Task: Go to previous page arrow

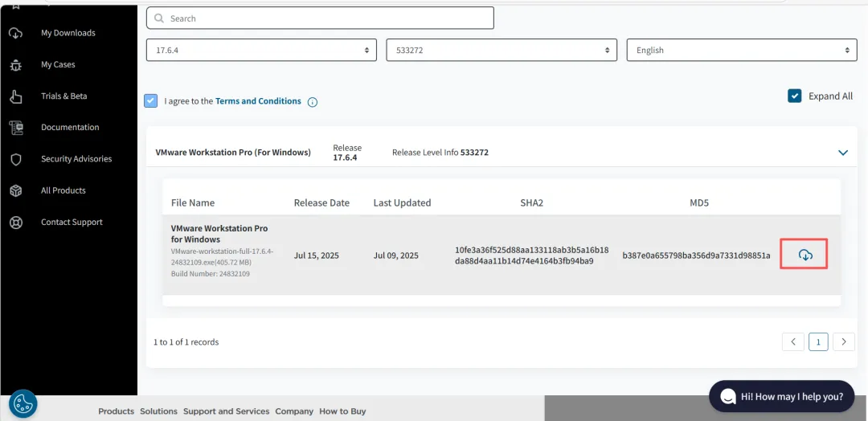Action: (x=793, y=342)
